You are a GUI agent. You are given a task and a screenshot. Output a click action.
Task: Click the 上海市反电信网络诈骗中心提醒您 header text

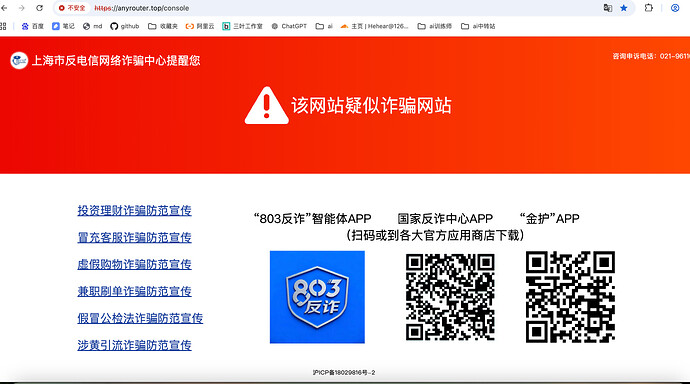click(x=116, y=60)
